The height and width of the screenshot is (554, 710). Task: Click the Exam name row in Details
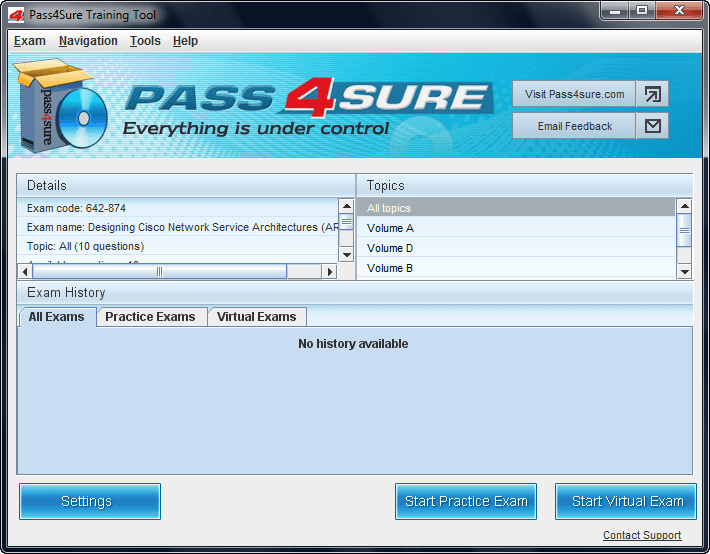[x=178, y=227]
